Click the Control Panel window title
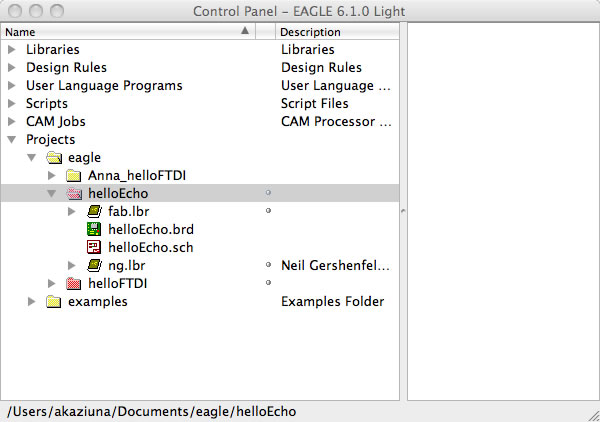This screenshot has height=422, width=600. click(299, 11)
